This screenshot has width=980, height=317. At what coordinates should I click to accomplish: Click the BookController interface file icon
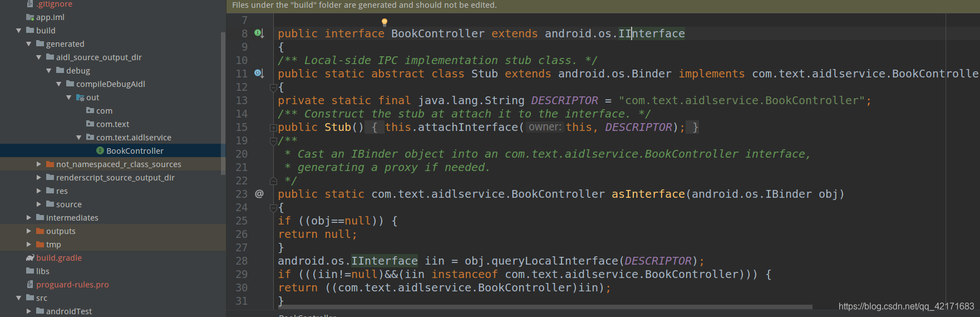pyautogui.click(x=100, y=151)
